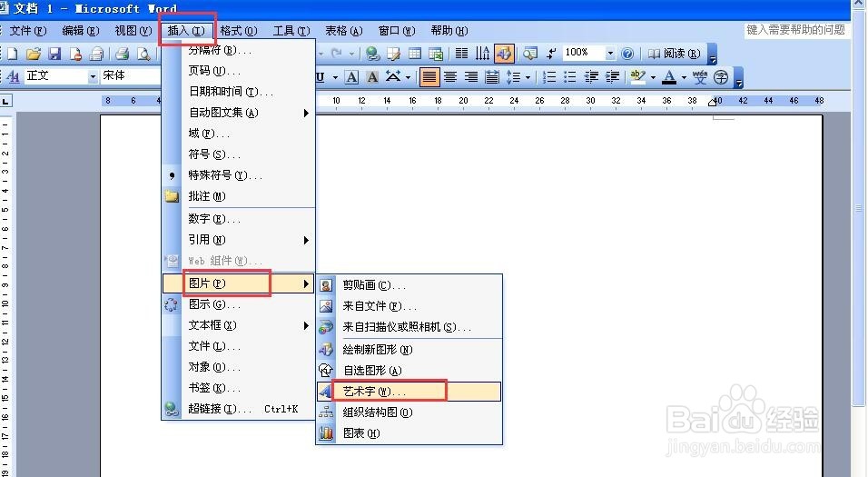Viewport: 868px width, 477px height.
Task: Click the Text Direction toolbar icon
Action: click(x=482, y=54)
